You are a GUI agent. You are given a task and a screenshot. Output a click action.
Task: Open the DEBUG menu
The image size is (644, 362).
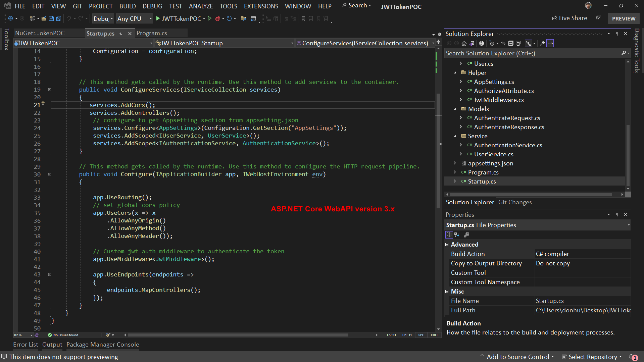[152, 6]
